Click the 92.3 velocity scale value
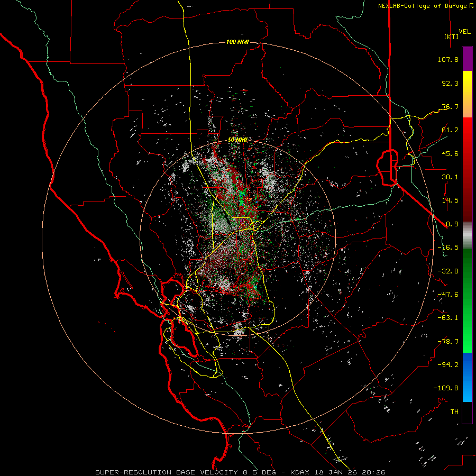The image size is (476, 476). tap(450, 83)
